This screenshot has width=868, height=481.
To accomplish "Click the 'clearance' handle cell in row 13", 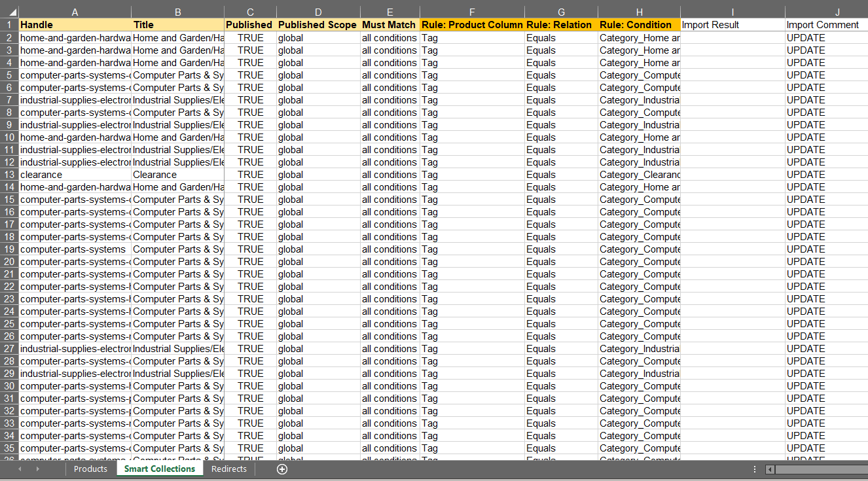I will pos(75,175).
